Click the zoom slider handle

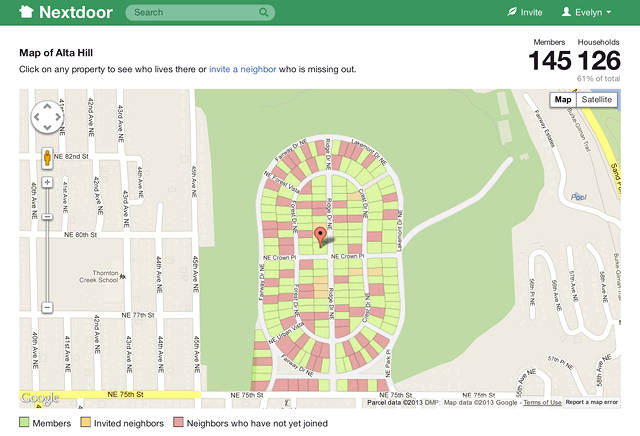pyautogui.click(x=47, y=217)
